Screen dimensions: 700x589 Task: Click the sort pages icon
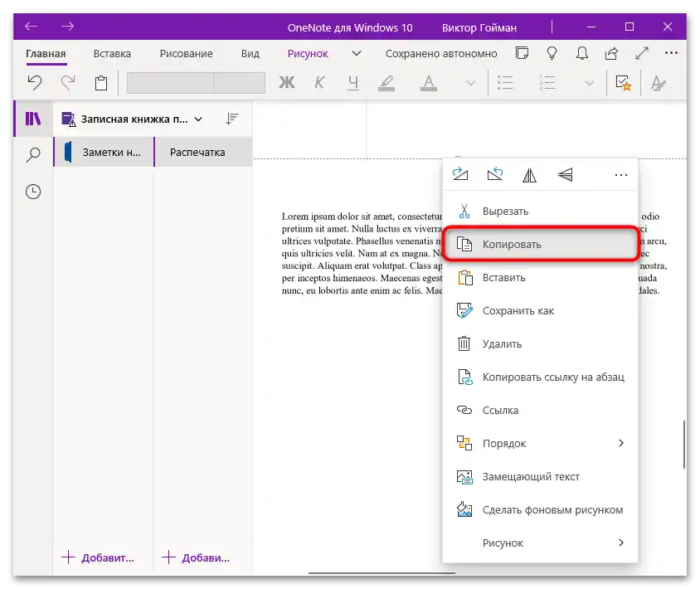tap(231, 119)
